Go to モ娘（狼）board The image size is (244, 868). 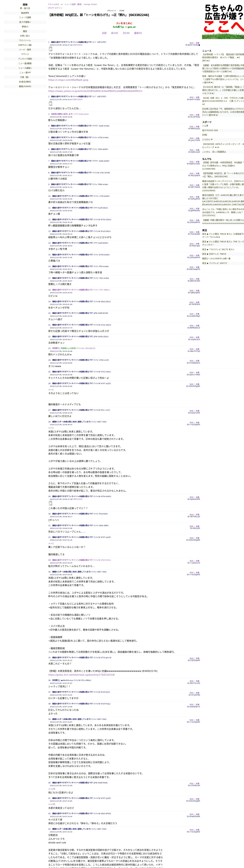click(x=25, y=77)
